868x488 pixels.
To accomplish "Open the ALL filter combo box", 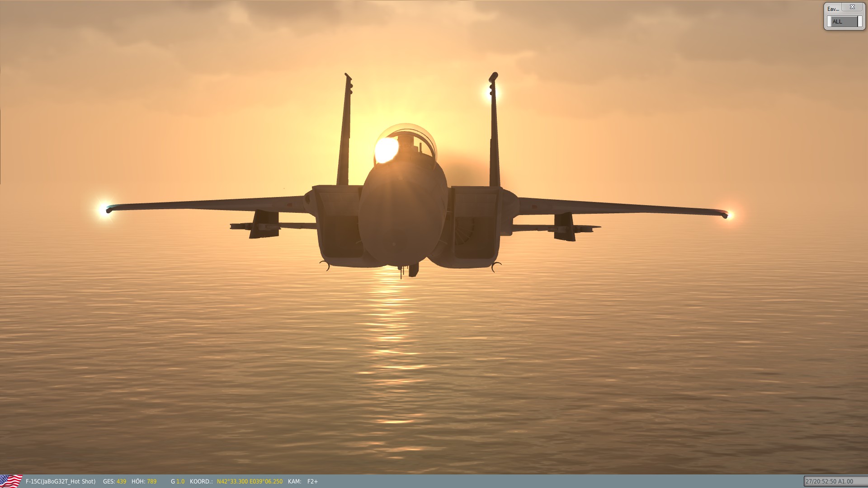I will (x=843, y=22).
